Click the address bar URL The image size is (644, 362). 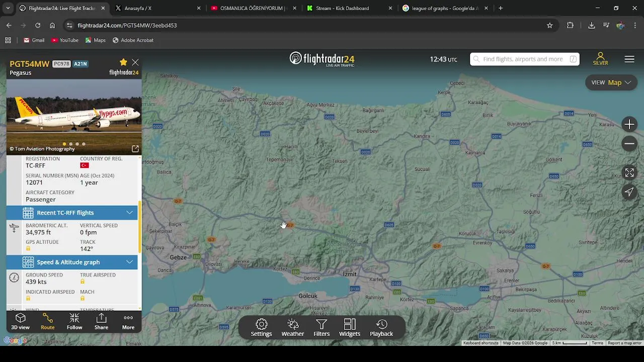(x=127, y=25)
